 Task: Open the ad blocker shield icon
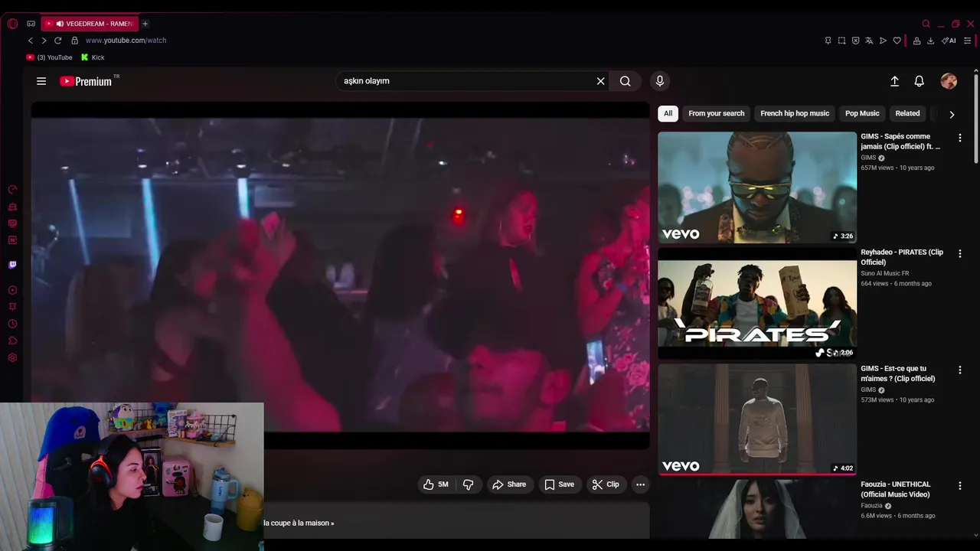tap(855, 41)
